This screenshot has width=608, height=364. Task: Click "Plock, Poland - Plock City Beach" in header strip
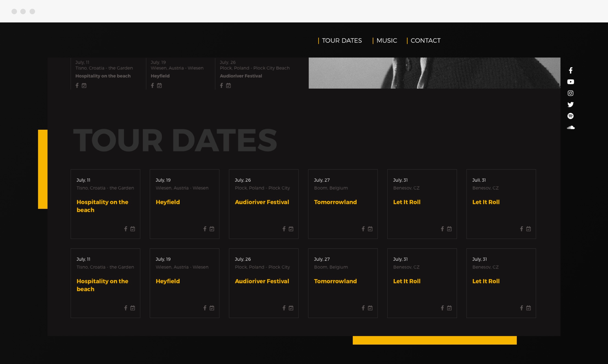click(255, 68)
